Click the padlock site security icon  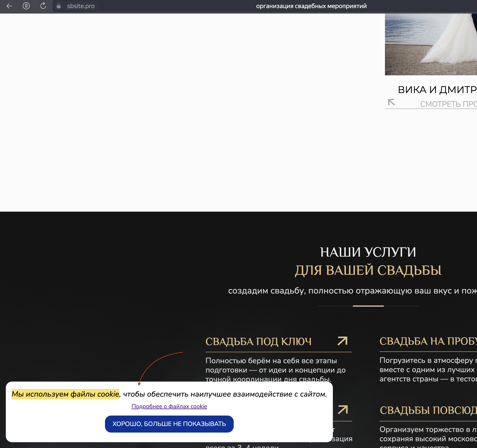coord(58,6)
